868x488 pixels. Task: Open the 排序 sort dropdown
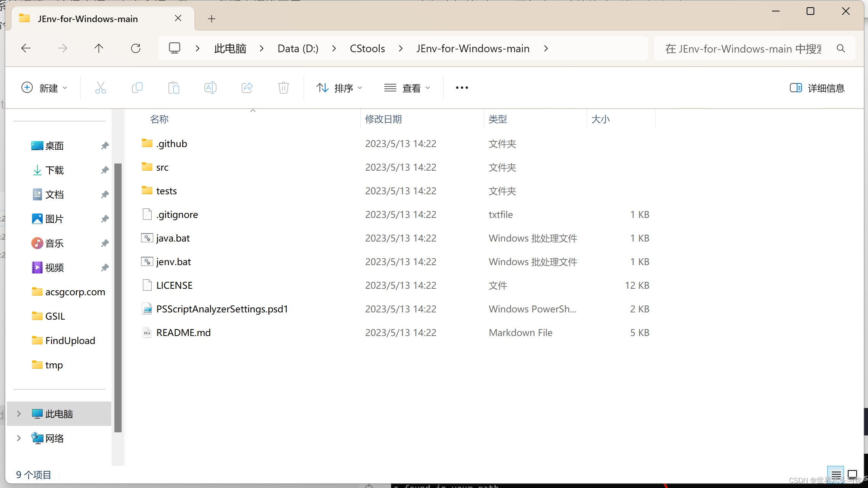pos(339,88)
